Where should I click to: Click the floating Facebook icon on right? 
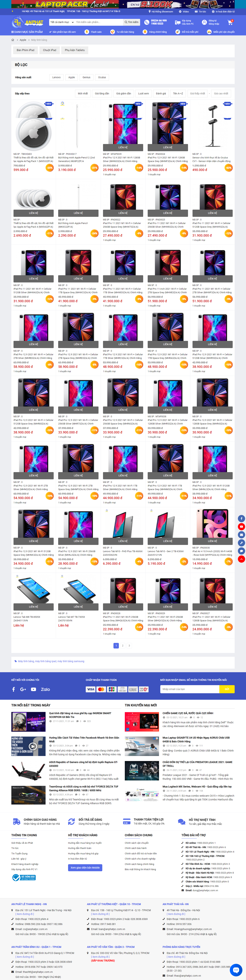(x=241, y=518)
